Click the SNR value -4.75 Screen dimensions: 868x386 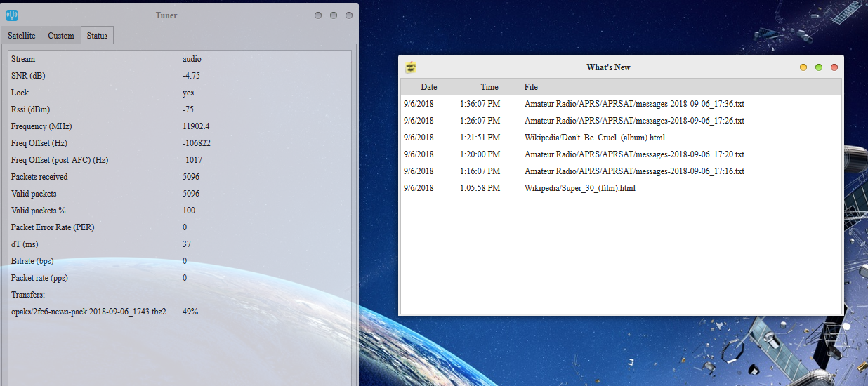point(192,76)
